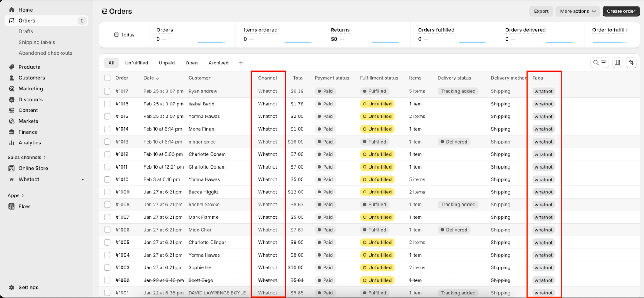The height and width of the screenshot is (298, 644).
Task: Expand the Sales channels section
Action: pos(45,158)
